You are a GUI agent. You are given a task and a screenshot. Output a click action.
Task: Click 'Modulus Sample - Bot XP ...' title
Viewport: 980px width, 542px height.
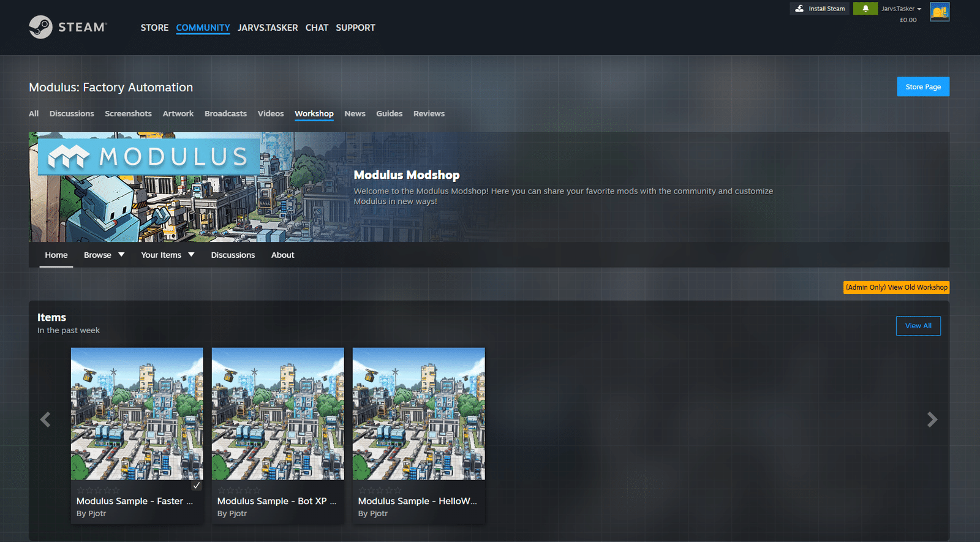coord(277,501)
